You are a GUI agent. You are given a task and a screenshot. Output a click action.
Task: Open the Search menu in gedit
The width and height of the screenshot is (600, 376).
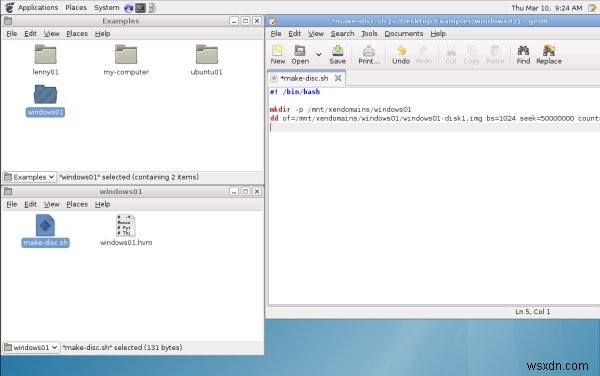click(x=342, y=34)
